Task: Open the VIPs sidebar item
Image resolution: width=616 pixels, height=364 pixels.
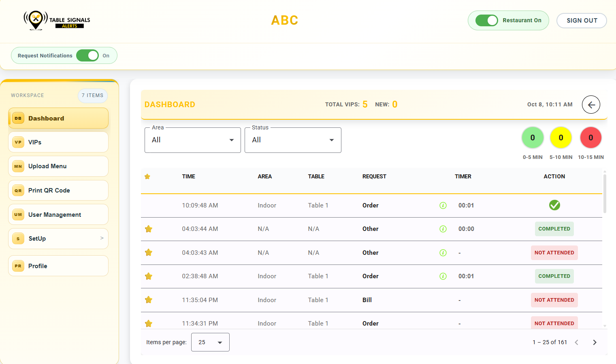Action: click(58, 142)
